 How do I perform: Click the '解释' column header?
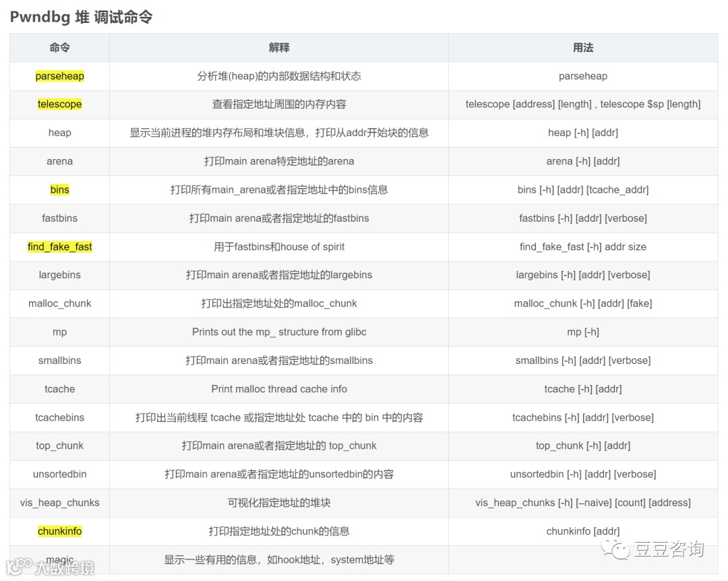coord(279,47)
